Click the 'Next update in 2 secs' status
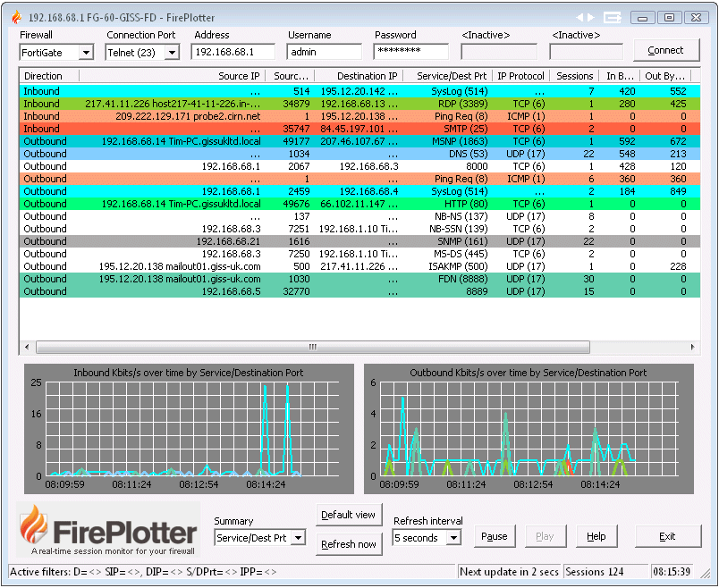 [x=509, y=572]
